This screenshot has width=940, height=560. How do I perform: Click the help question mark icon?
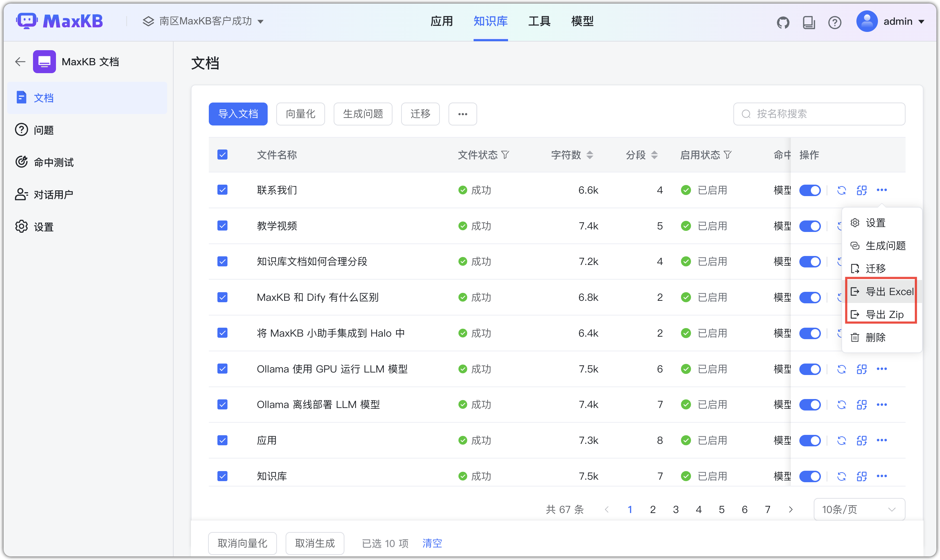pos(834,22)
